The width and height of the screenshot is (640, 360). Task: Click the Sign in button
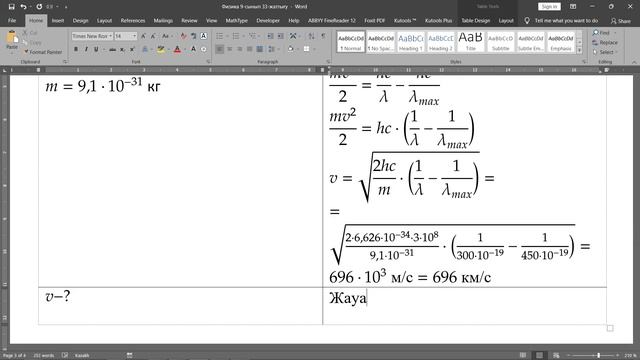click(549, 7)
